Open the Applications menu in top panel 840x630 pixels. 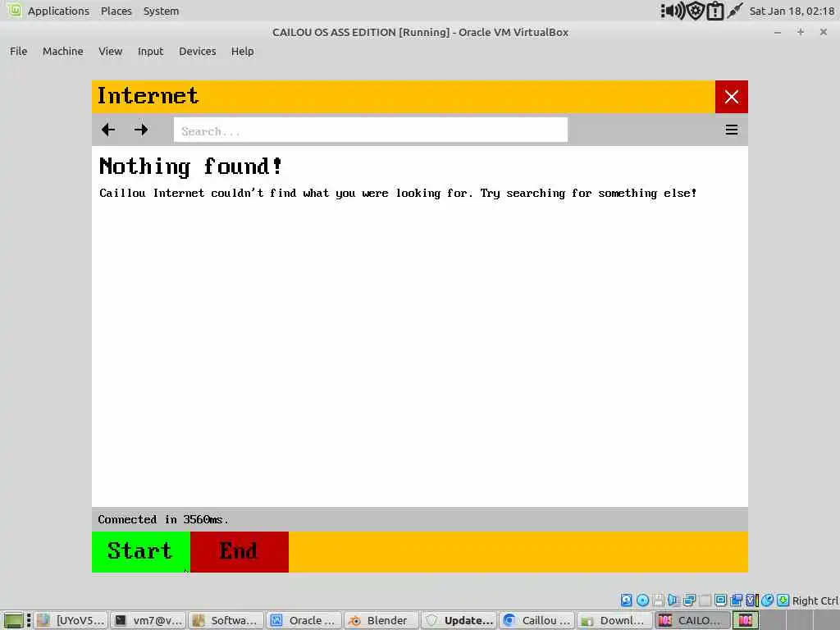58,11
